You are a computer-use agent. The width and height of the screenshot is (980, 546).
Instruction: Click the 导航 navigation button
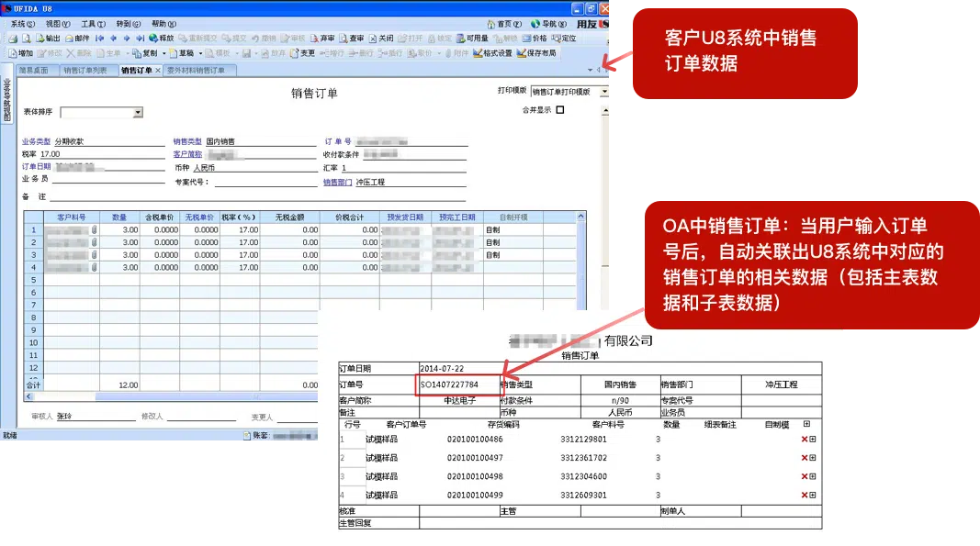(548, 25)
